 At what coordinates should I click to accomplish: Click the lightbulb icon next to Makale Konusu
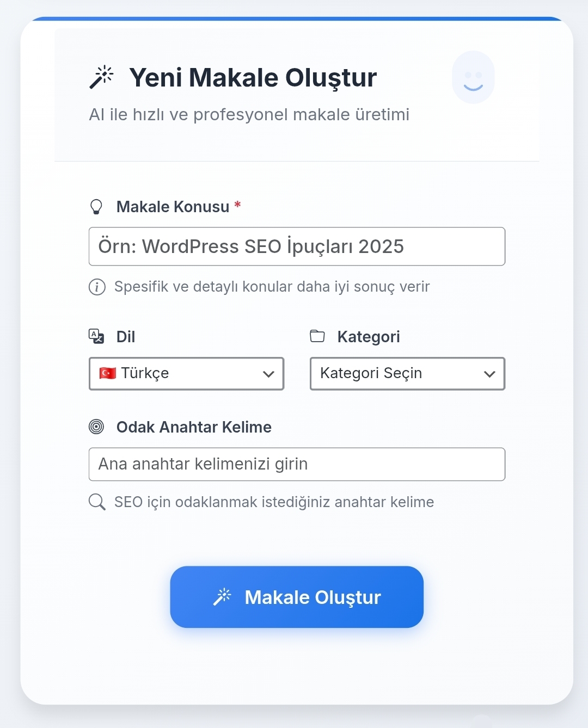point(96,207)
